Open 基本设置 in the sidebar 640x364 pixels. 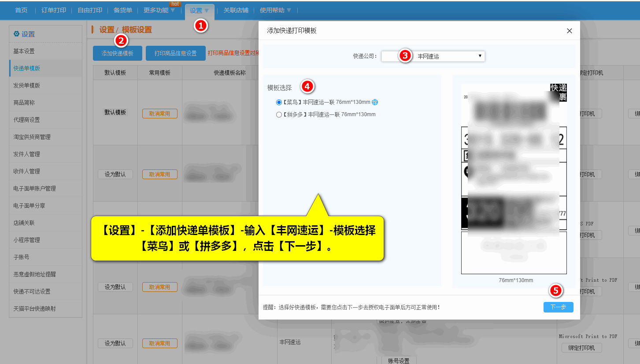point(46,51)
